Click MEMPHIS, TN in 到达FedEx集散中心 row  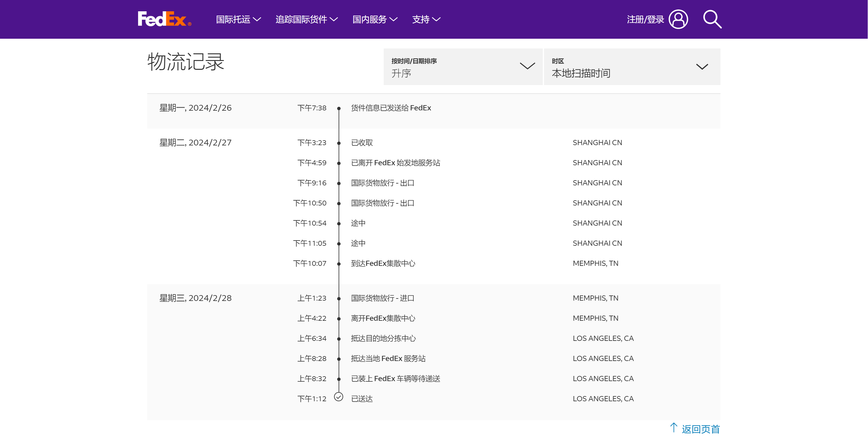coord(596,263)
